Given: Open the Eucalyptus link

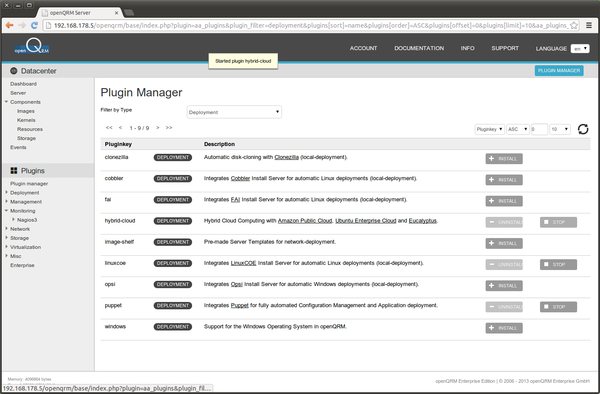Looking at the screenshot, I should pyautogui.click(x=422, y=221).
